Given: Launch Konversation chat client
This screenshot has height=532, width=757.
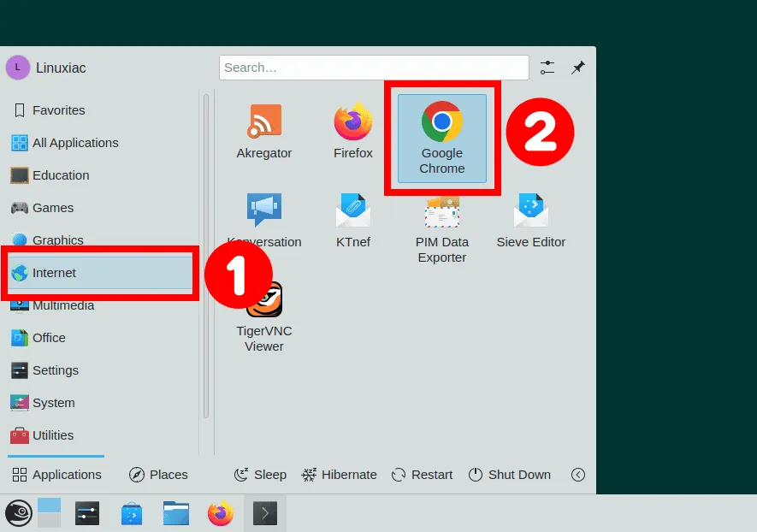Looking at the screenshot, I should coord(264,221).
